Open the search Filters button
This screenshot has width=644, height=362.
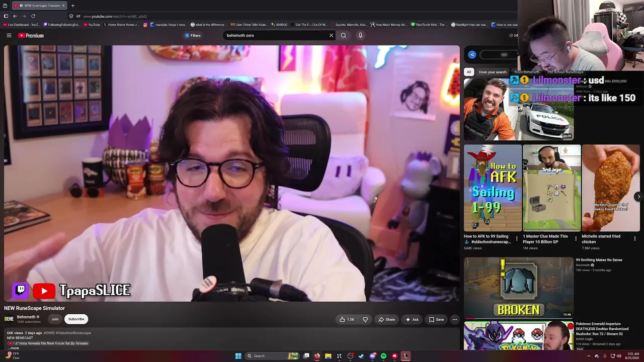[x=193, y=35]
